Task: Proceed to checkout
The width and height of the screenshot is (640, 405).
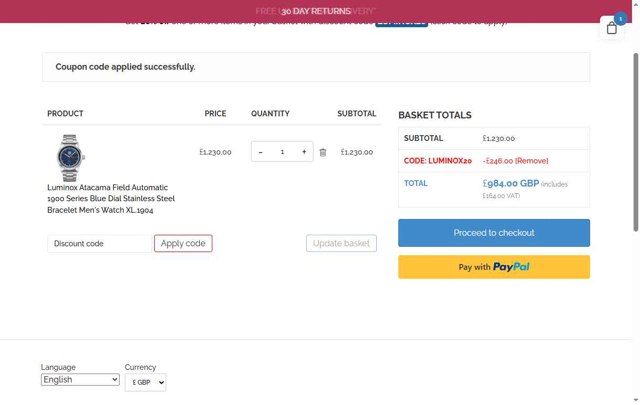Action: click(x=494, y=233)
